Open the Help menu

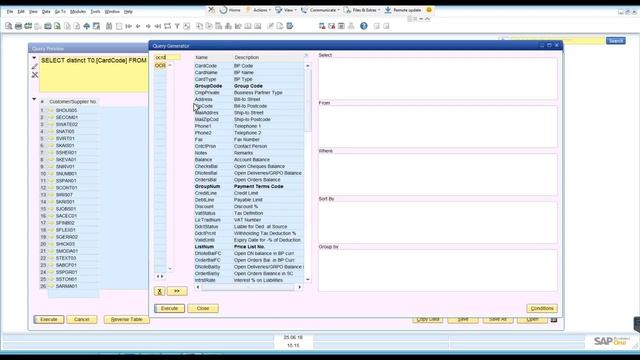pyautogui.click(x=128, y=12)
